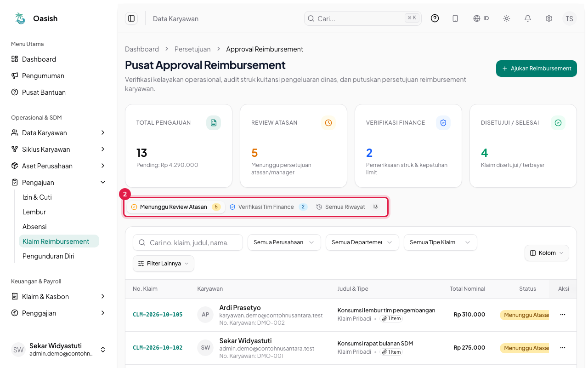Open notifications bell icon
The image size is (588, 368).
[x=528, y=18]
